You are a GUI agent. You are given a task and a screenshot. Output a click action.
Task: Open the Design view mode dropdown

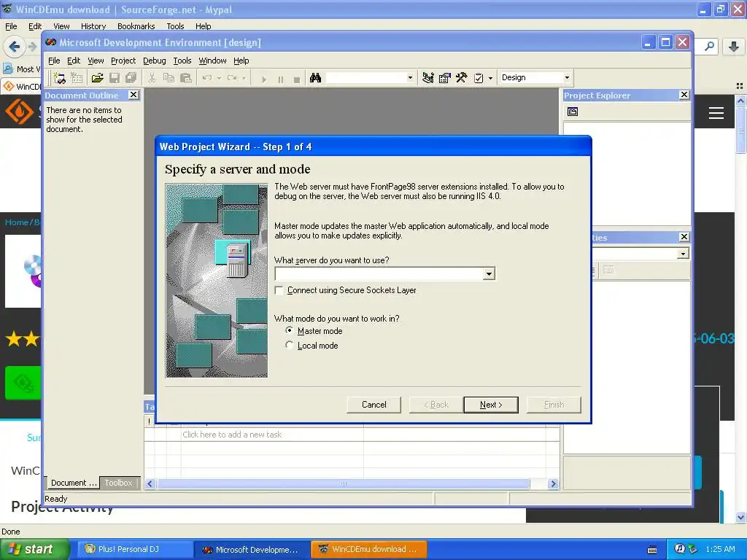click(567, 77)
